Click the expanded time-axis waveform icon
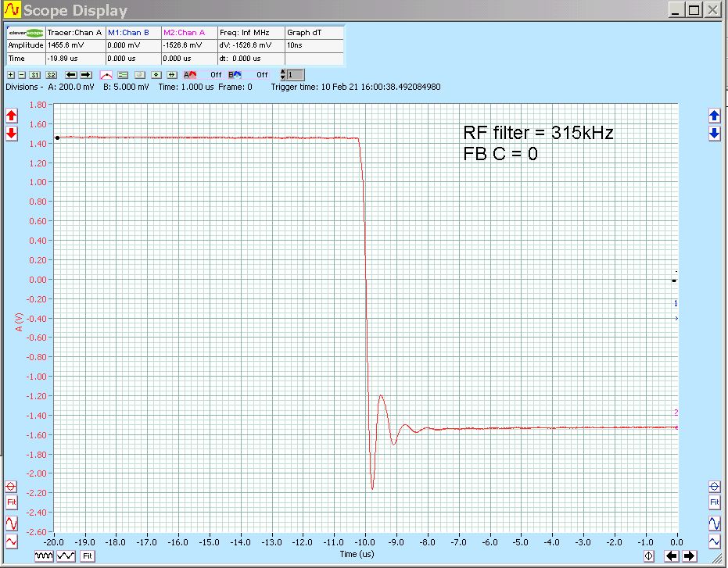The height and width of the screenshot is (568, 728). 66,556
